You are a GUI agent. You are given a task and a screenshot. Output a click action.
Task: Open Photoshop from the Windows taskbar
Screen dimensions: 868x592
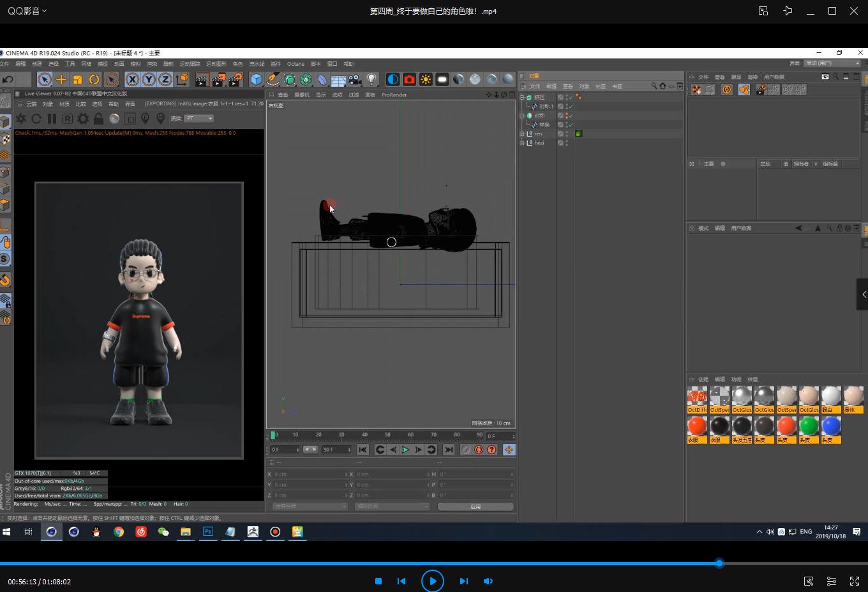(x=208, y=531)
